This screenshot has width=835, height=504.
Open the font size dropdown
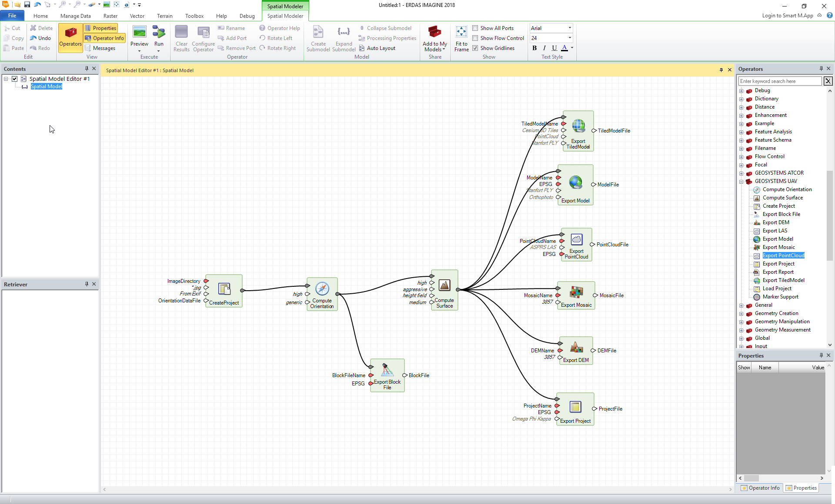570,38
